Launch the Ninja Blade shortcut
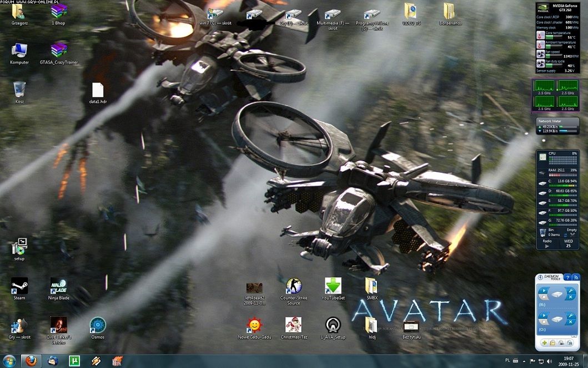 click(58, 289)
